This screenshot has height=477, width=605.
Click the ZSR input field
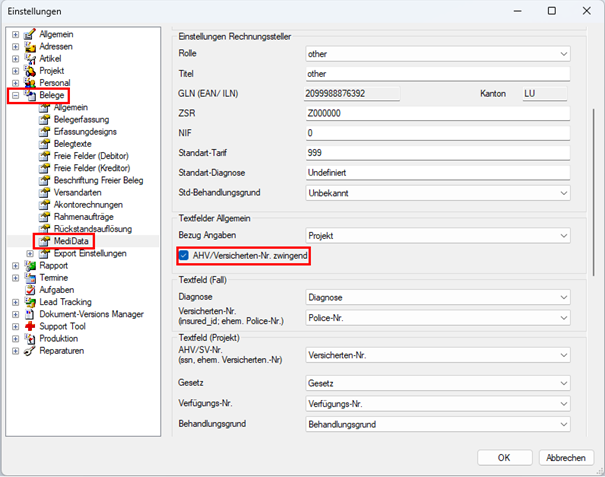click(438, 113)
